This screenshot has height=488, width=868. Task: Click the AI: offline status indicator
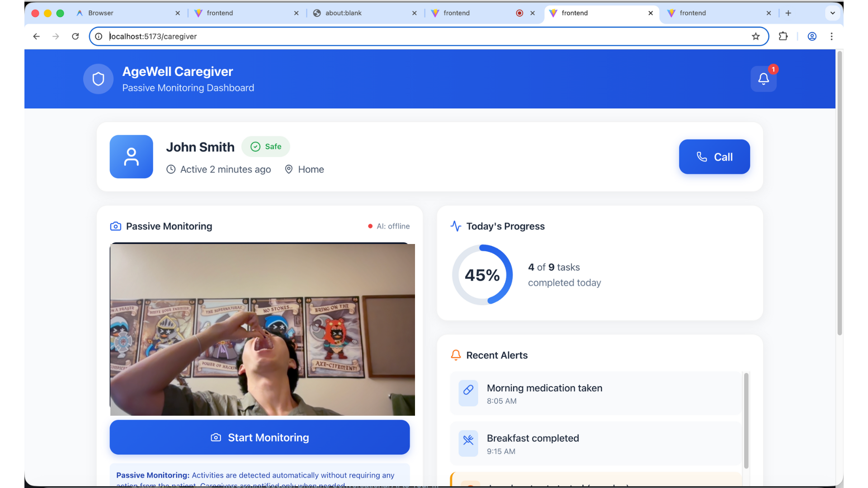389,226
